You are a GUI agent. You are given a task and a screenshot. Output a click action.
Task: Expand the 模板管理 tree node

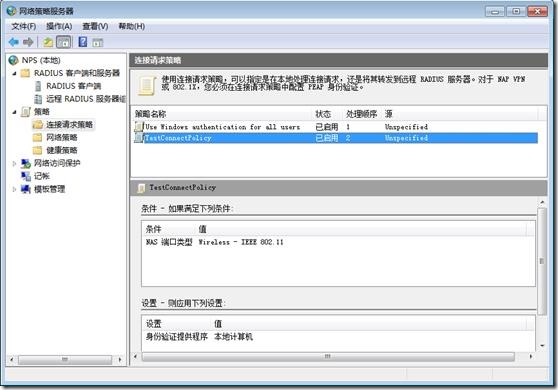(x=14, y=189)
